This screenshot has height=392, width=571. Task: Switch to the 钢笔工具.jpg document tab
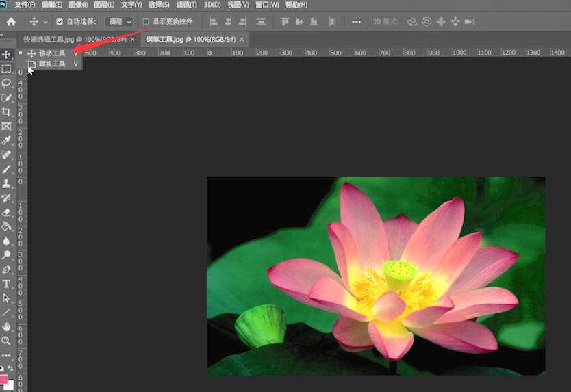[190, 39]
